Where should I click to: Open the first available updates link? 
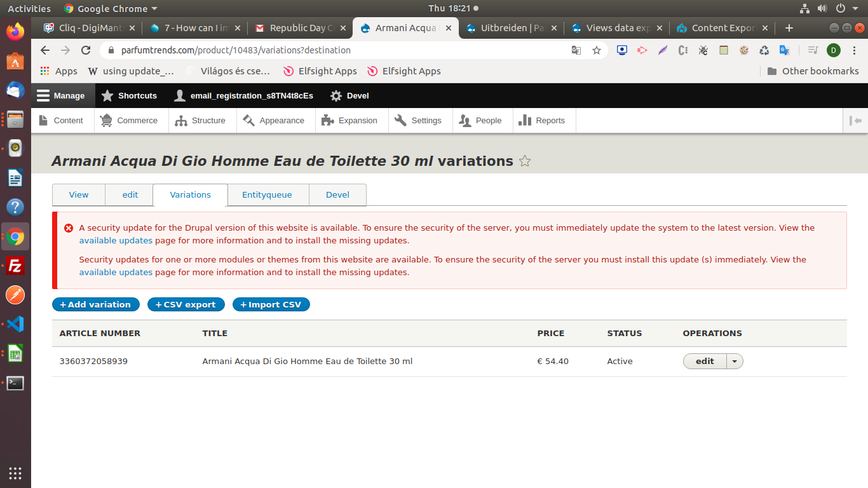click(x=116, y=241)
